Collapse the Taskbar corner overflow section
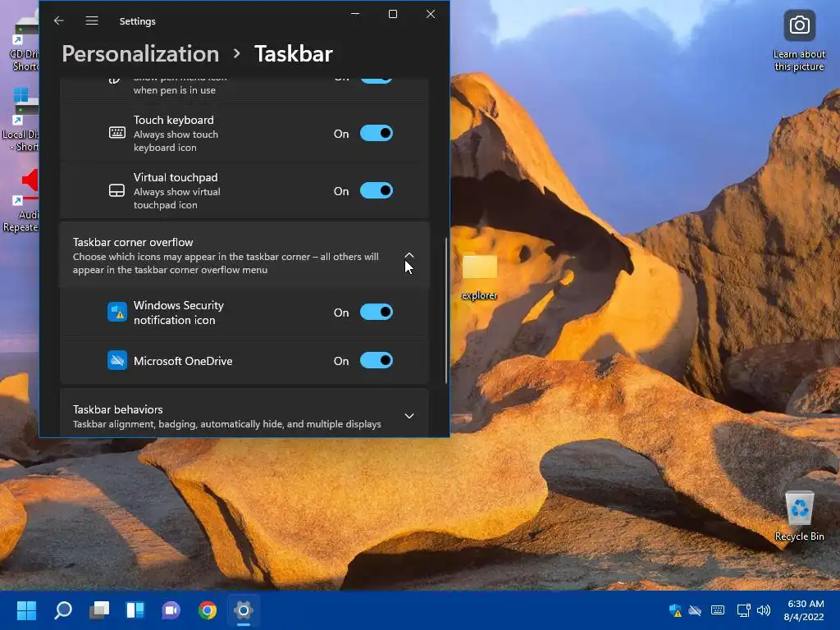This screenshot has height=630, width=840. tap(409, 256)
